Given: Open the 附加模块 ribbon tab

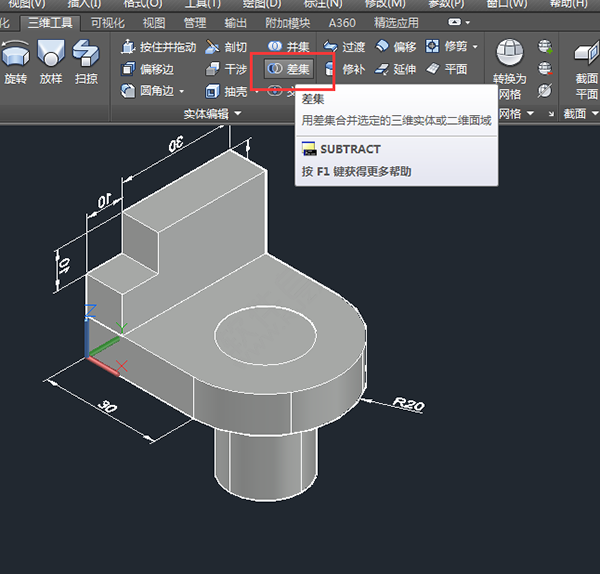Looking at the screenshot, I should click(287, 22).
